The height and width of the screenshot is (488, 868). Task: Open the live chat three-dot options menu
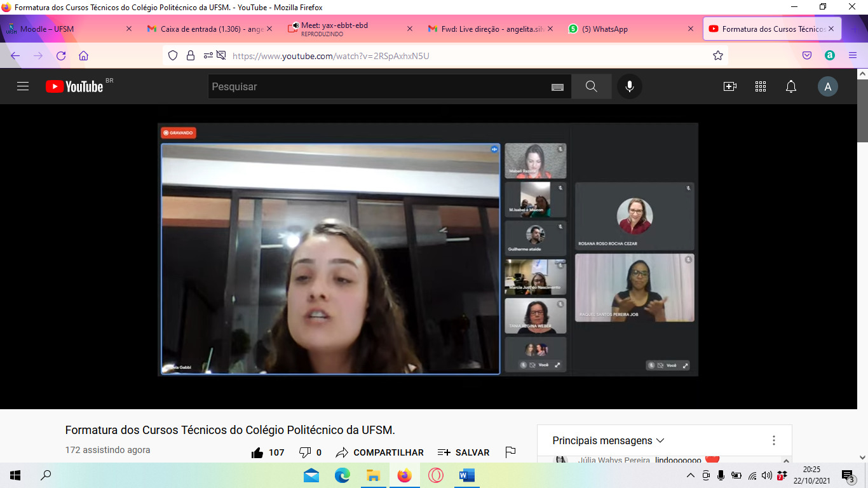(x=773, y=440)
